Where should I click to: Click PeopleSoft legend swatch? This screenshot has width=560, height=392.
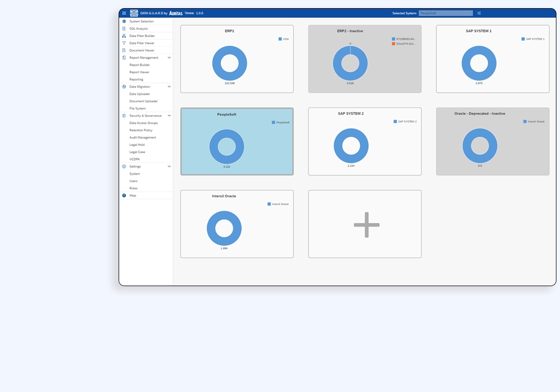(273, 123)
